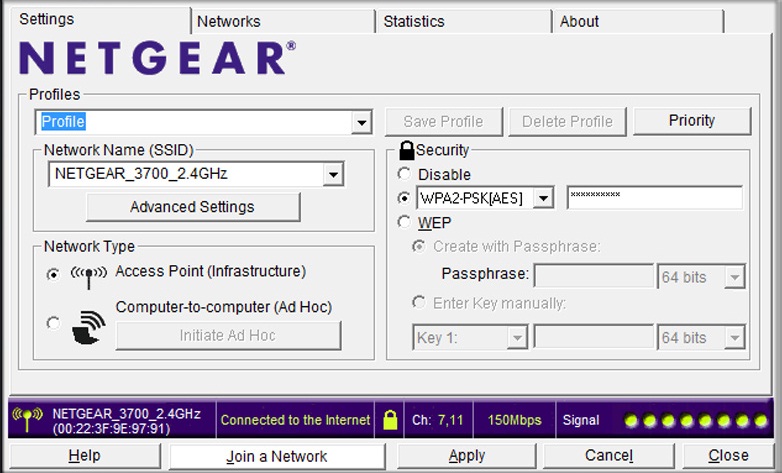Click the 'Ch: 7,11' channel status
The width and height of the screenshot is (782, 473).
[437, 420]
